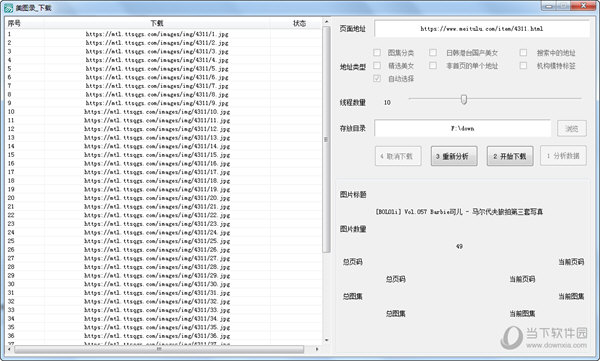This screenshot has width=600, height=361.
Task: Click the 页面地址 URL input field
Action: pos(482,29)
